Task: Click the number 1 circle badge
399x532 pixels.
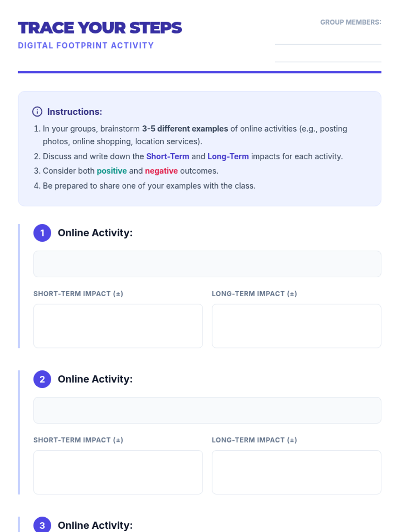Action: [x=42, y=233]
